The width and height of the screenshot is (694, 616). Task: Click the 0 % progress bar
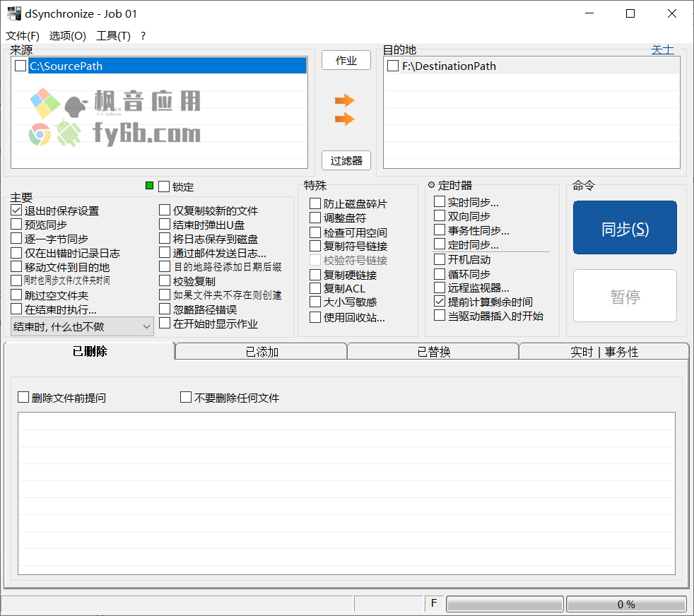(626, 604)
